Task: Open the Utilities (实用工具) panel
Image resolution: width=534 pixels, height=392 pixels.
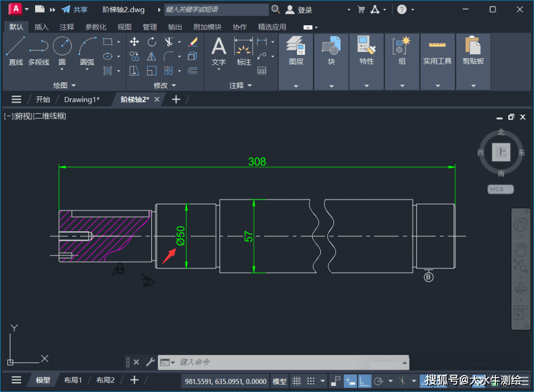Action: [x=438, y=62]
